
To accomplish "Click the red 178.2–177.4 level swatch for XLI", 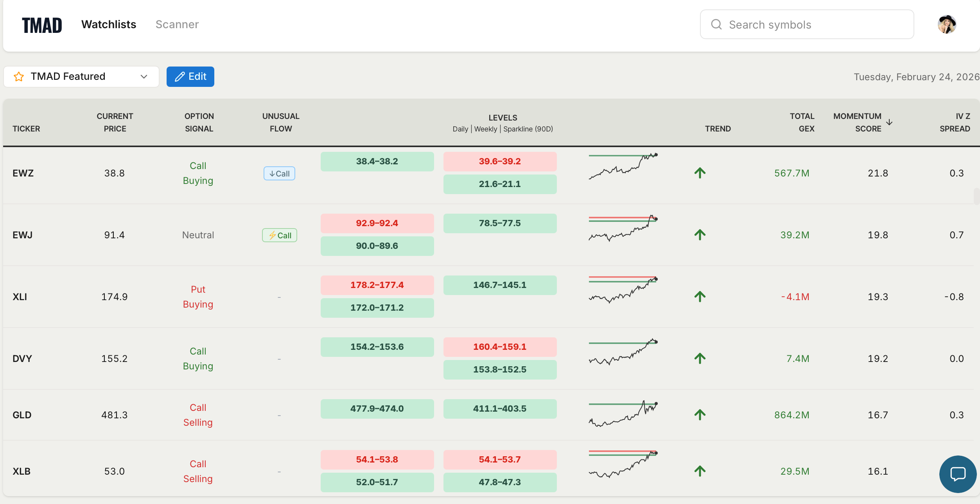I will [377, 285].
